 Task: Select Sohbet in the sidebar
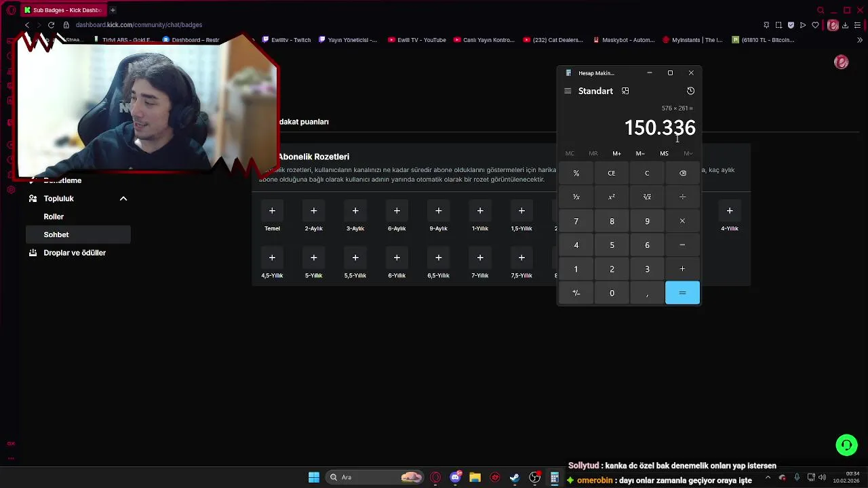pos(78,235)
